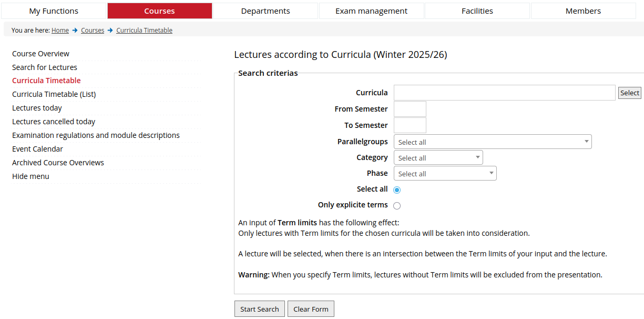This screenshot has width=644, height=319.
Task: Enable the Select all radio option
Action: tap(397, 190)
